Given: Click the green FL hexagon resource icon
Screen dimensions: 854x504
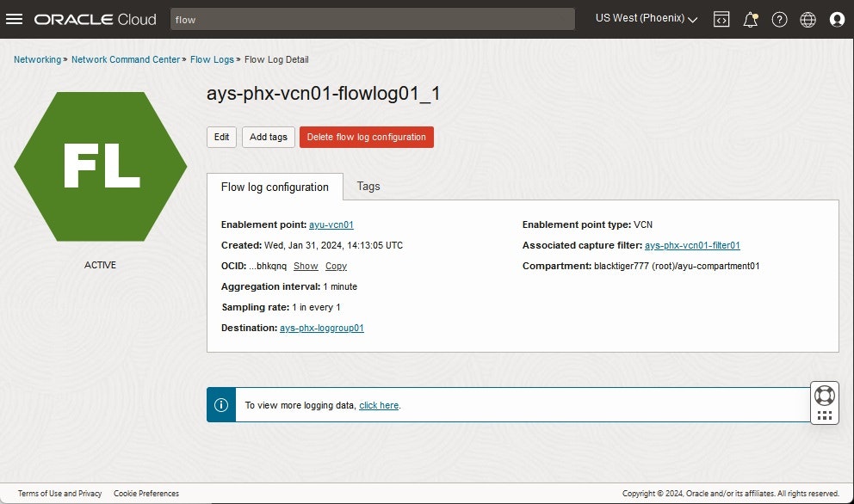Looking at the screenshot, I should coord(100,167).
